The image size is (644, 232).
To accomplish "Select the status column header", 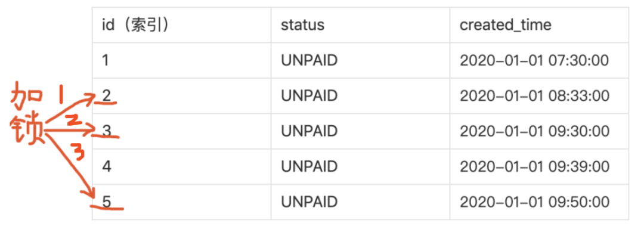I will (302, 25).
